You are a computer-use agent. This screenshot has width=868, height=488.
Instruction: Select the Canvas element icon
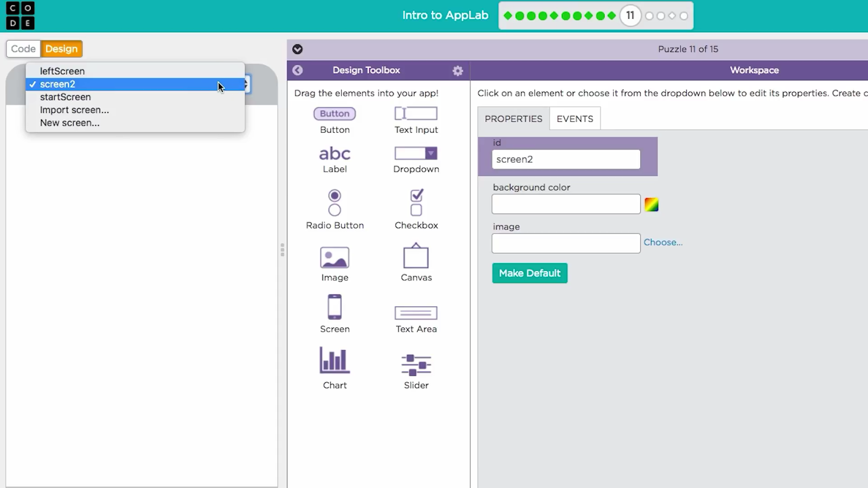point(416,256)
